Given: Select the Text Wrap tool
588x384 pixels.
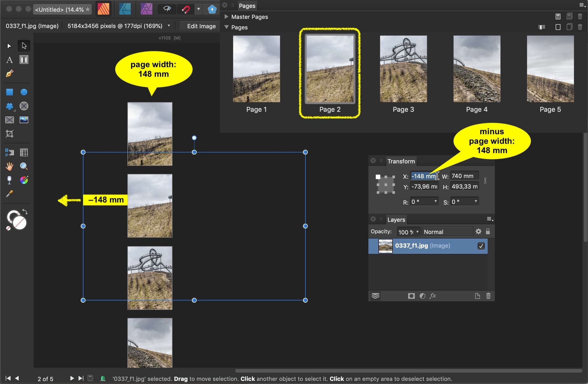Looking at the screenshot, I should [9, 152].
